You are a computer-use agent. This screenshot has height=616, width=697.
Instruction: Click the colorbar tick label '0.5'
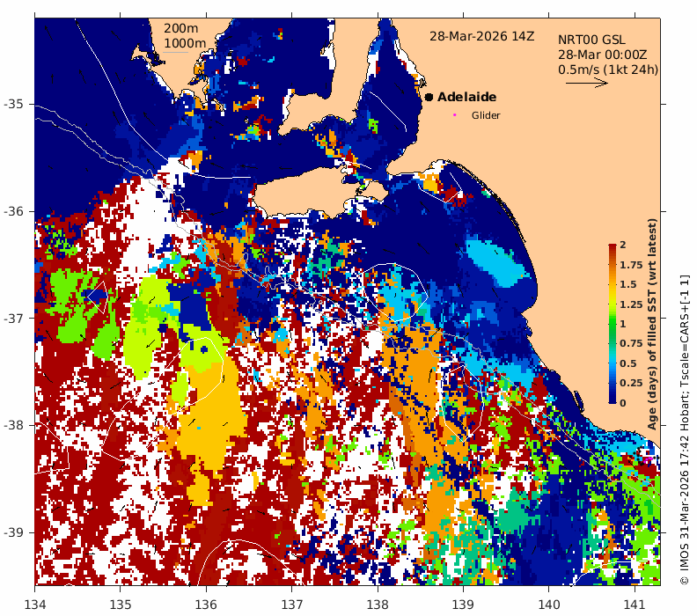628,363
